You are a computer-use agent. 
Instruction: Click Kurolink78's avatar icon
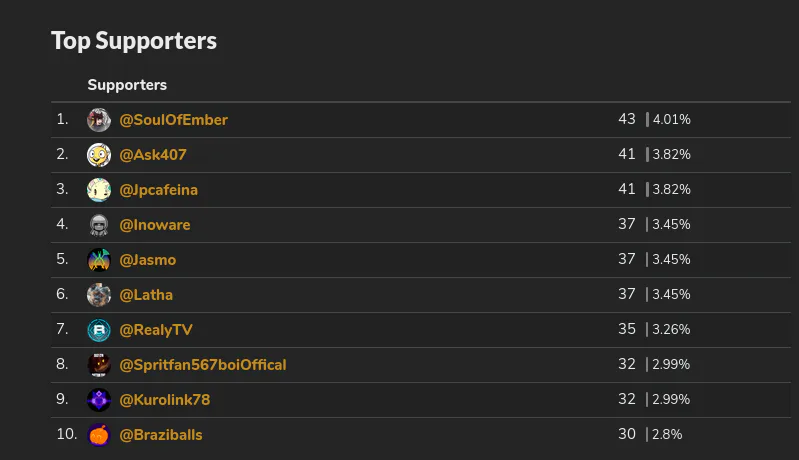pyautogui.click(x=99, y=400)
